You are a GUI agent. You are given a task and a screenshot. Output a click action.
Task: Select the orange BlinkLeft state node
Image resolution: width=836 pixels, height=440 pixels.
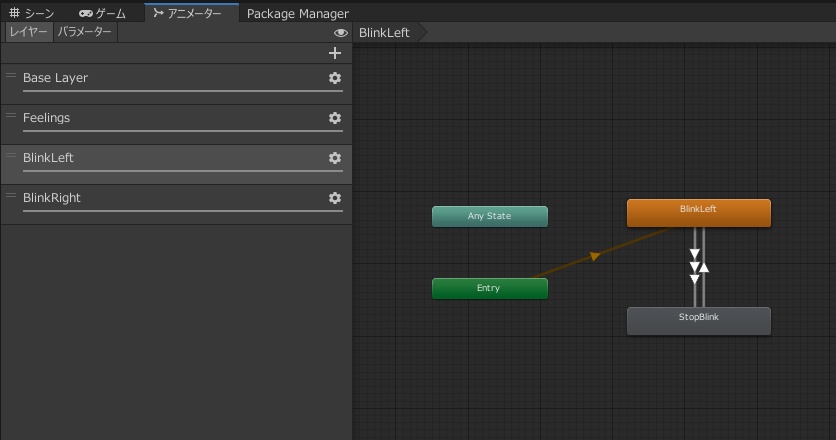point(698,213)
